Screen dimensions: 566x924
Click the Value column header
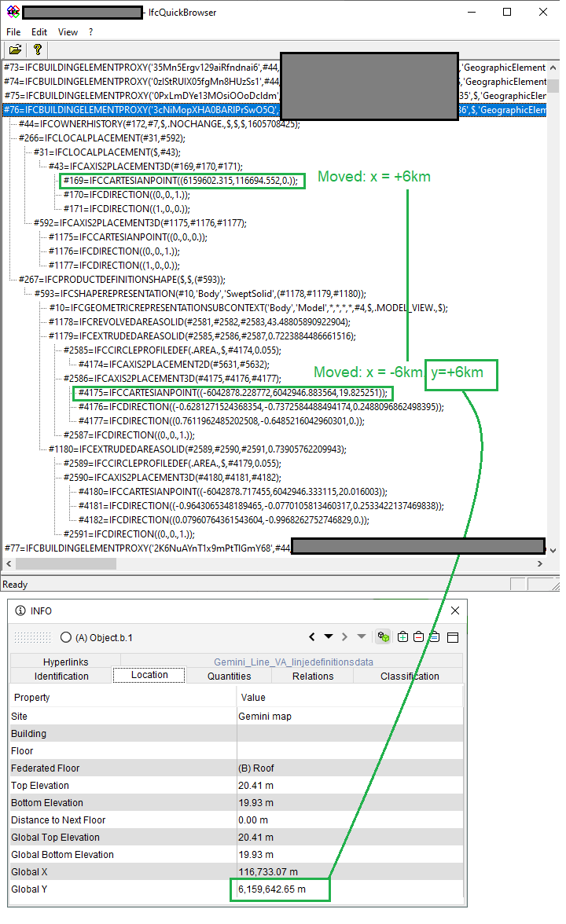(x=351, y=697)
